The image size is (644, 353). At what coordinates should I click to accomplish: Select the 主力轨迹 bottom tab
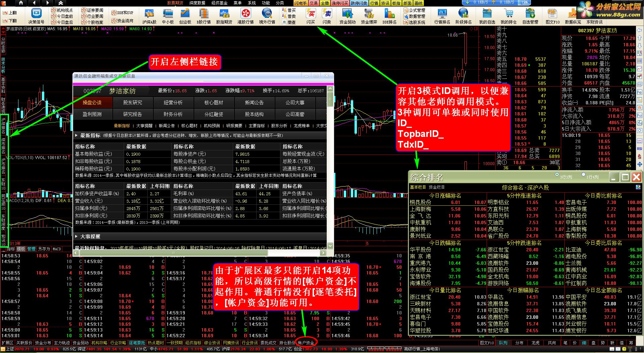[62, 343]
